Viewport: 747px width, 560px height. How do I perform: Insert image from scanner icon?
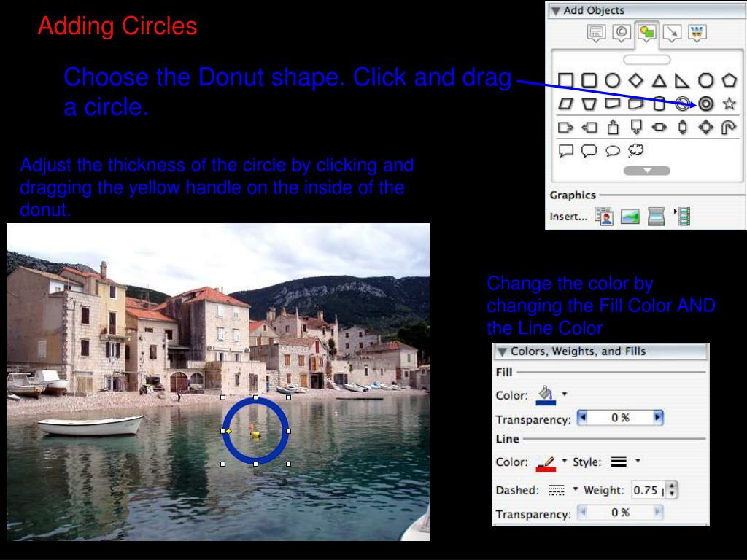(x=656, y=217)
